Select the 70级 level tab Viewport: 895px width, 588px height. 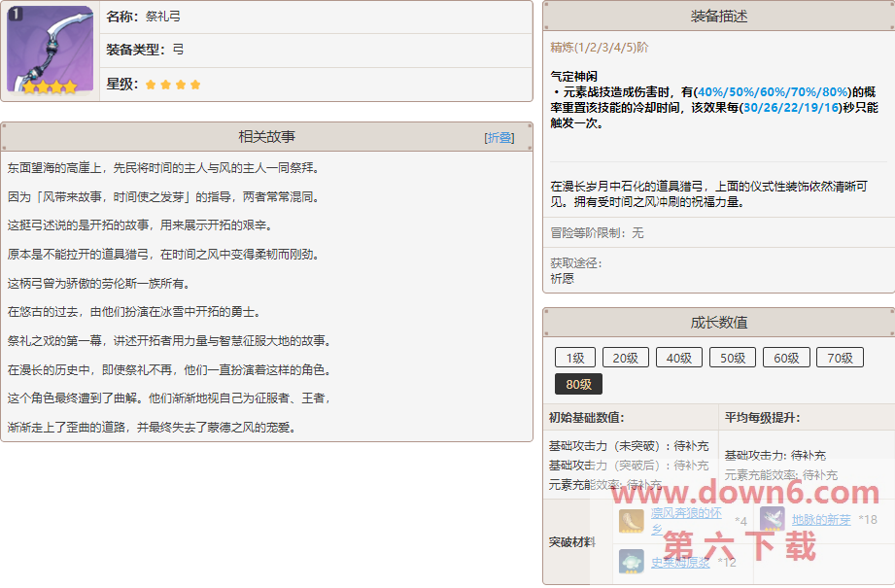tap(841, 358)
